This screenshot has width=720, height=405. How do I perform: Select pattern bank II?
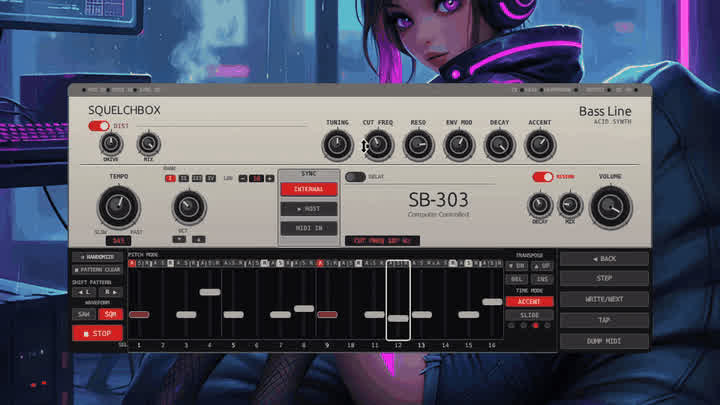tap(184, 178)
